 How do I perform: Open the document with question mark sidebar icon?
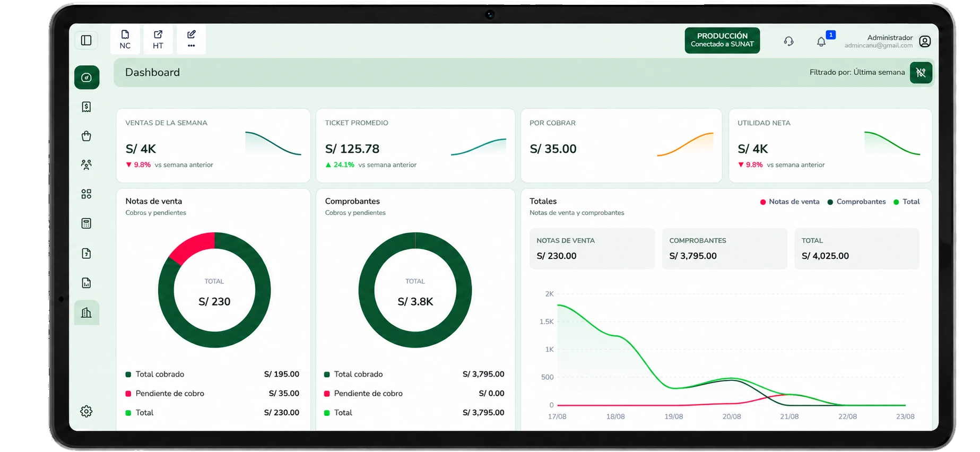coord(86,254)
